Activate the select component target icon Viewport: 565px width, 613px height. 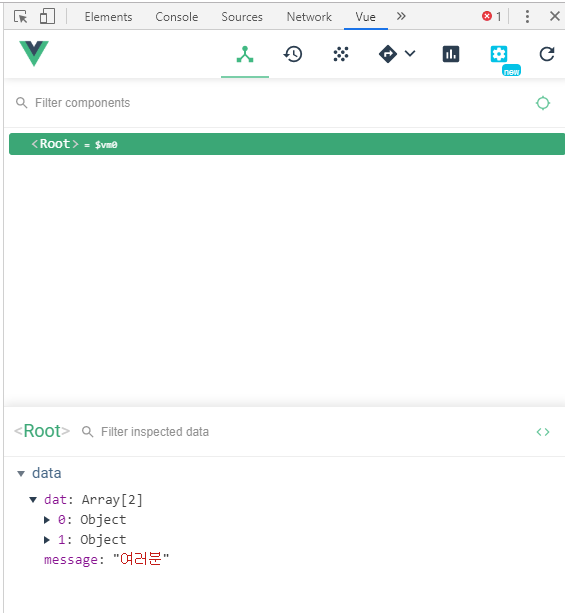click(543, 103)
